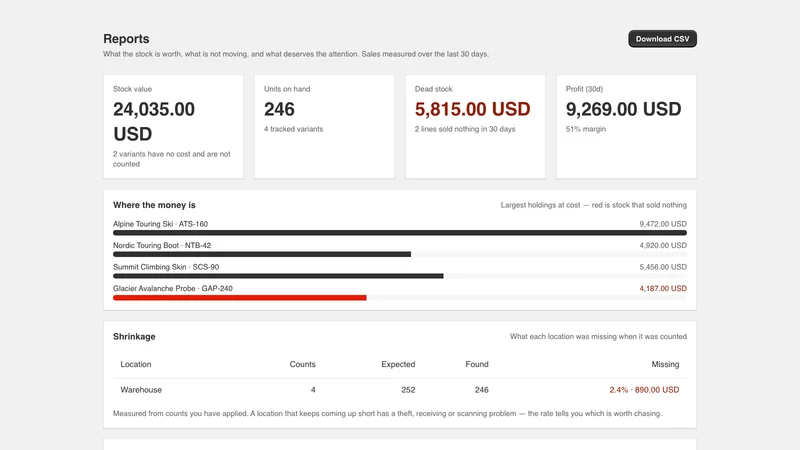Click the Shrinkage section heading
Viewport: 800px width, 450px height.
(134, 337)
